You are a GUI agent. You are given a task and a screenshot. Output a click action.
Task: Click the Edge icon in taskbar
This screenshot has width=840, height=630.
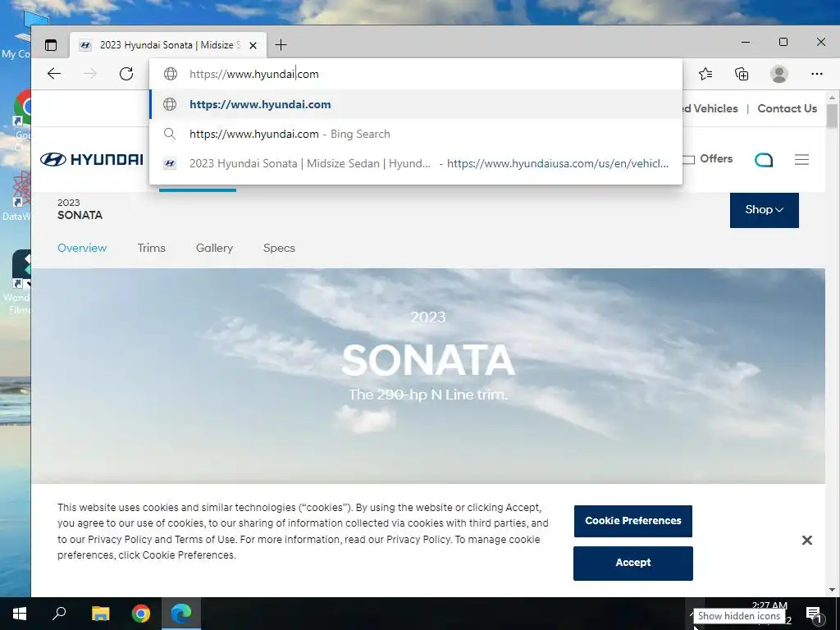[181, 614]
